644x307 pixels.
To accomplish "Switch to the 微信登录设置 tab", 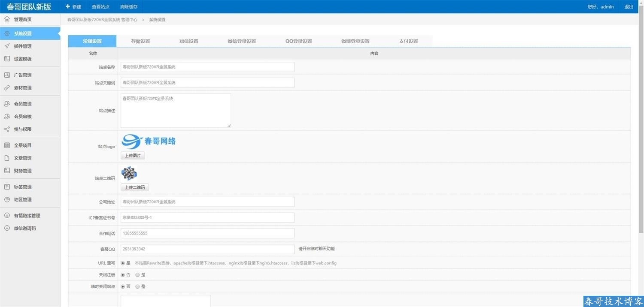I will [x=242, y=41].
